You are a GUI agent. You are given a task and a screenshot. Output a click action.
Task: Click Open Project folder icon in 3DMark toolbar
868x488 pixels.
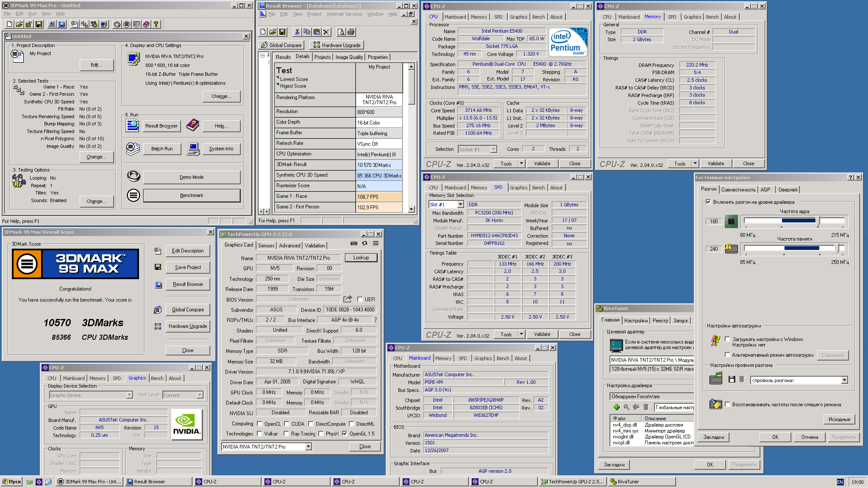(19, 24)
